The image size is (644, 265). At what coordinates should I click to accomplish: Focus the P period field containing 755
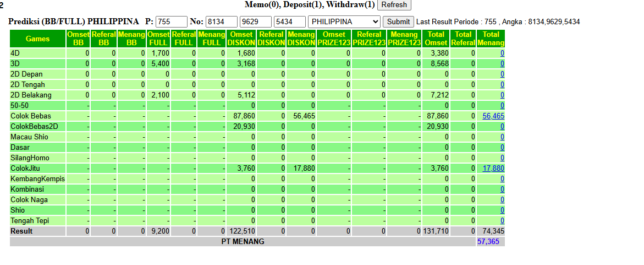click(x=171, y=22)
